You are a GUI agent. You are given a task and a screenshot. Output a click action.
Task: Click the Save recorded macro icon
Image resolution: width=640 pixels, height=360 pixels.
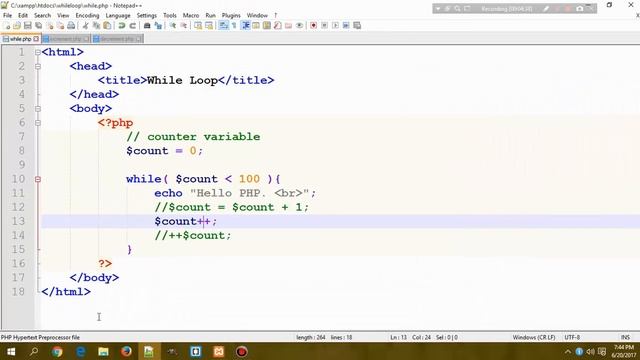(x=357, y=26)
